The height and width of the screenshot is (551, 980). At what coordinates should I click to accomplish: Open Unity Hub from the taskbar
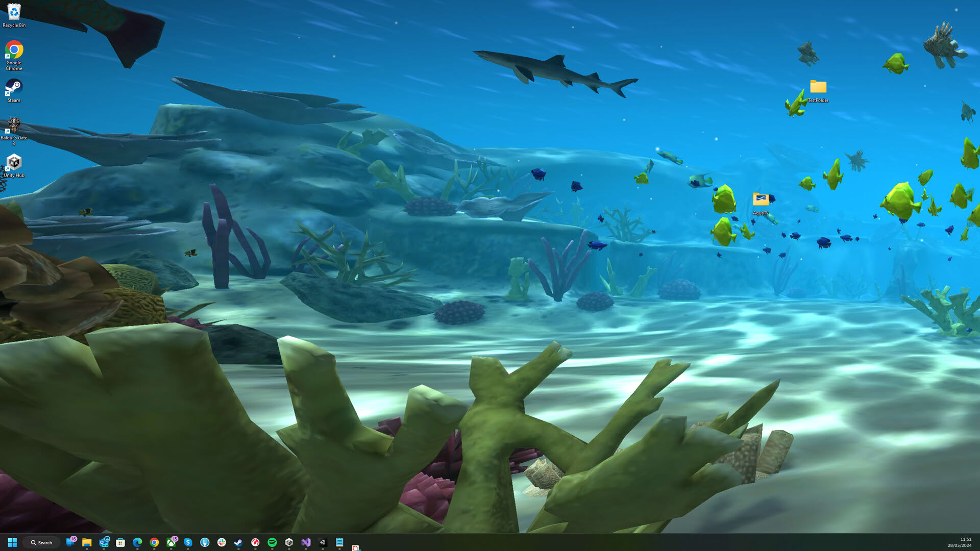289,542
